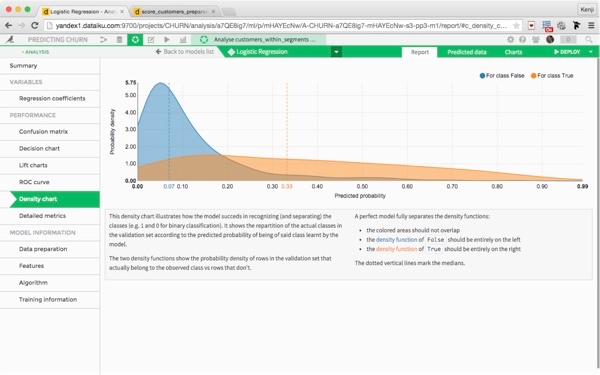Image resolution: width=600 pixels, height=375 pixels.
Task: Click Back to models list link
Action: [x=185, y=52]
